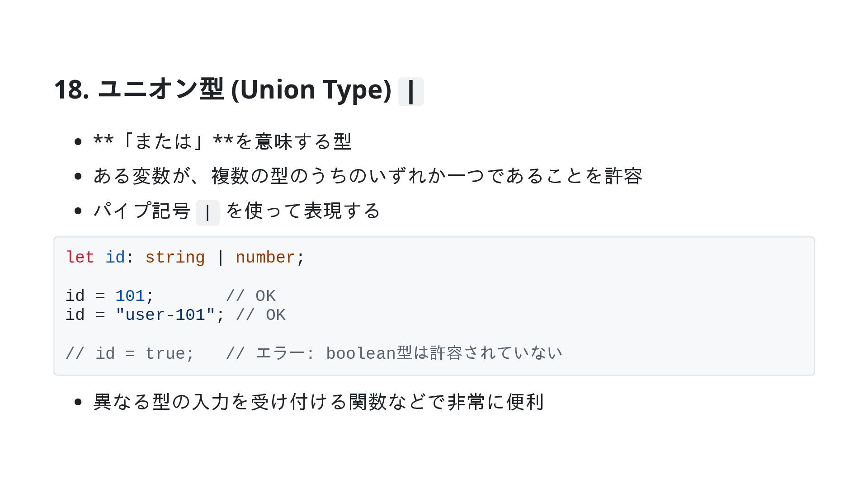This screenshot has height=488, width=868.
Task: Click the heading "18. ユニオン型 (Union Type)"
Action: tap(222, 89)
